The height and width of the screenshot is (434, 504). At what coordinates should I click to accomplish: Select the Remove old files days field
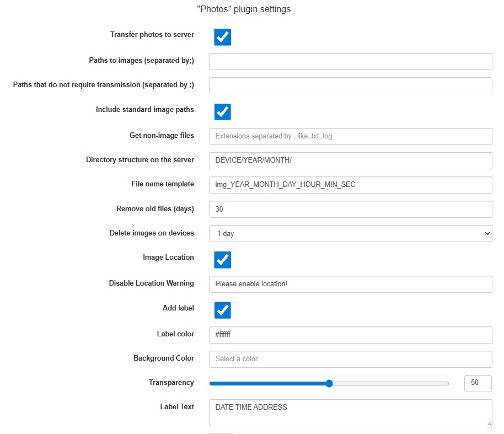[x=350, y=209]
